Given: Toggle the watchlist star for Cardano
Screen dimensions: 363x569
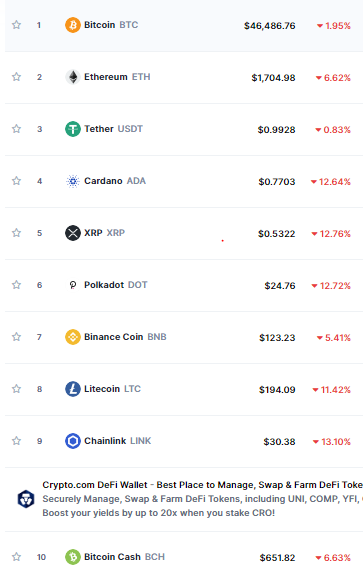Looking at the screenshot, I should (16, 181).
